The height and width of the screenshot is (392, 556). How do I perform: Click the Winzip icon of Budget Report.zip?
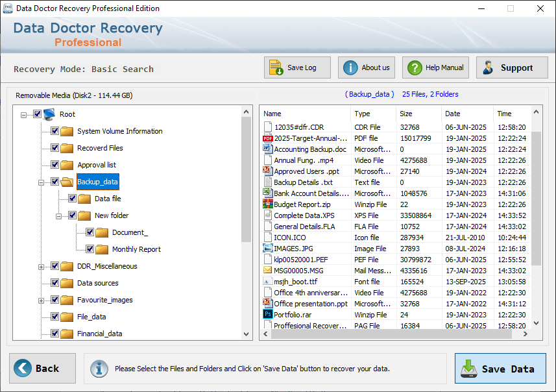tap(267, 204)
